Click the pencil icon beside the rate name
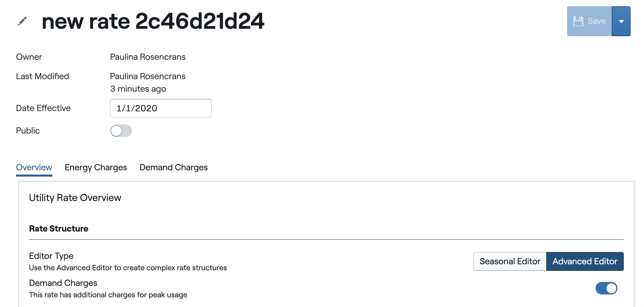644x307 pixels. tap(22, 21)
